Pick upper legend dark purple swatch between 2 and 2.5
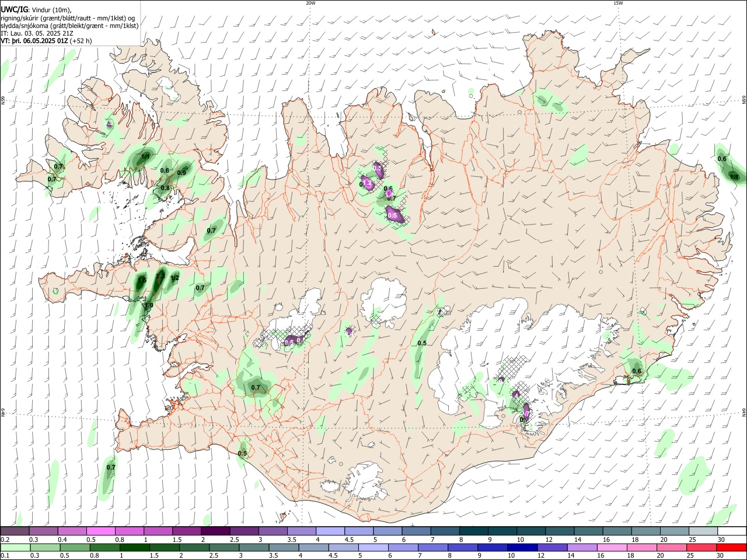This screenshot has width=747, height=560. click(x=215, y=531)
